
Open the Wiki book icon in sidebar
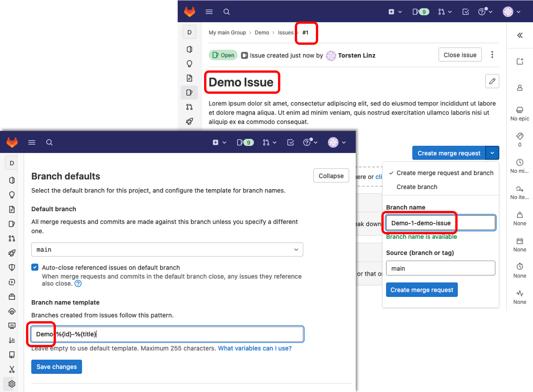[x=11, y=355]
